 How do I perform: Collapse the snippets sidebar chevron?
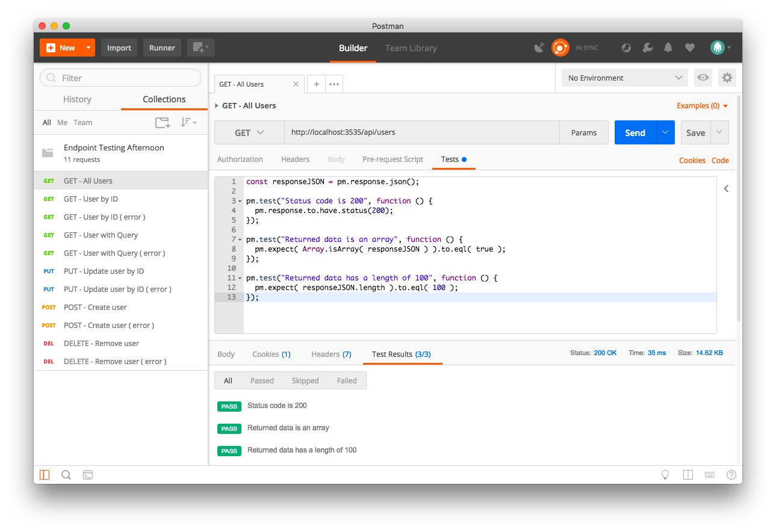click(x=726, y=188)
